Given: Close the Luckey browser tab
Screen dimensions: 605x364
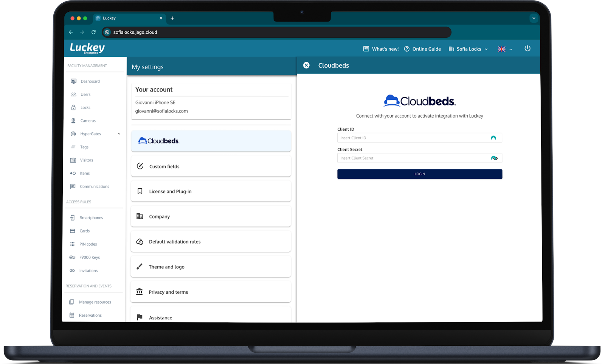Looking at the screenshot, I should [x=161, y=18].
